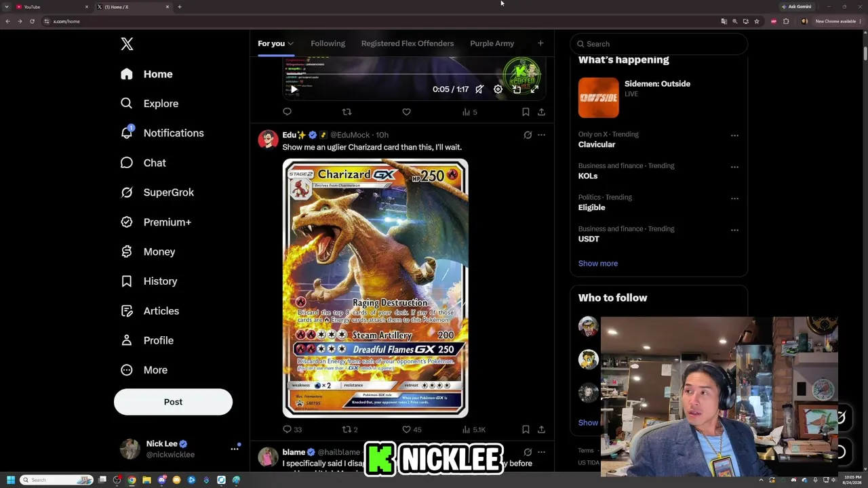Unmute the video player
The width and height of the screenshot is (868, 488).
(479, 89)
